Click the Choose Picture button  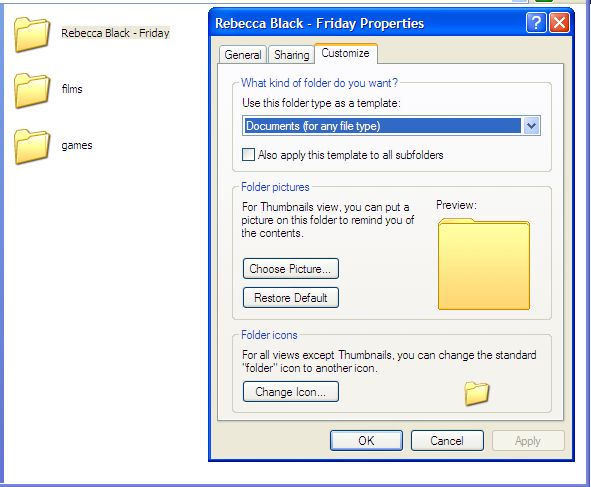(291, 269)
